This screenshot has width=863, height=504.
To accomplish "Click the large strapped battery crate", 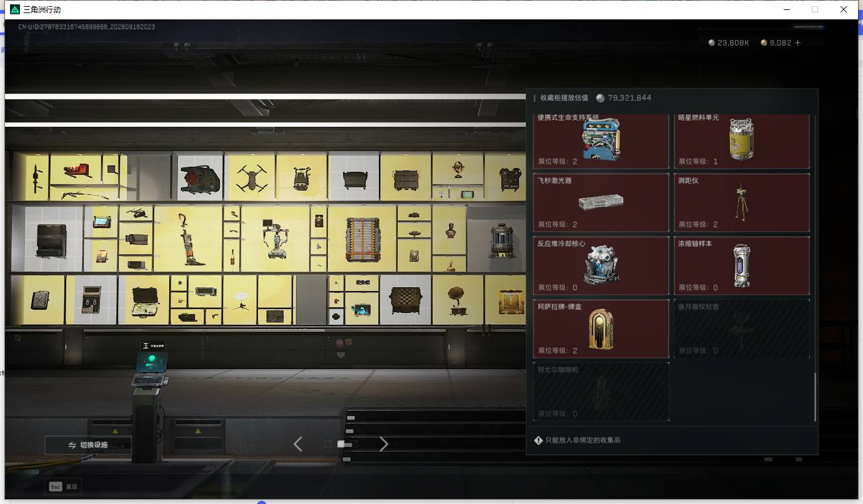I will pyautogui.click(x=362, y=240).
